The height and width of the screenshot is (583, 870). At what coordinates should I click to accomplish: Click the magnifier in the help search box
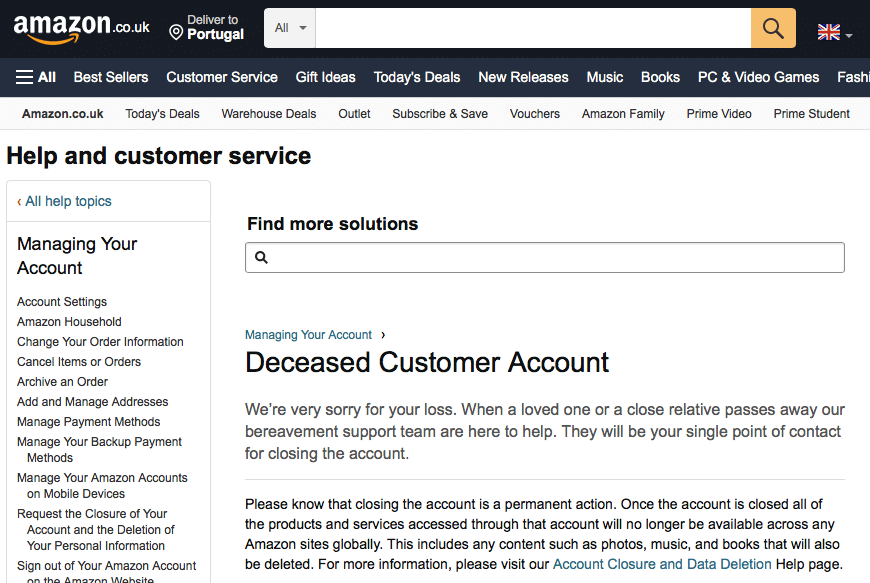click(x=262, y=258)
